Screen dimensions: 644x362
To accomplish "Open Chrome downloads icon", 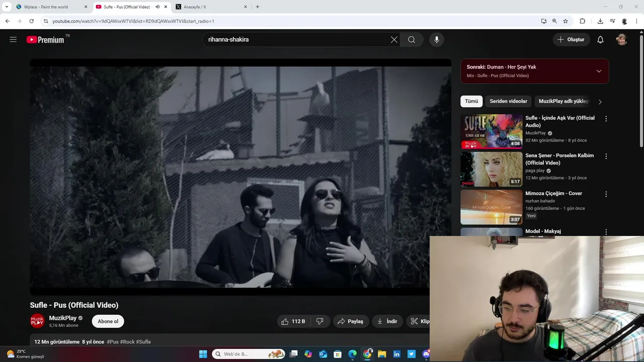I will [600, 21].
